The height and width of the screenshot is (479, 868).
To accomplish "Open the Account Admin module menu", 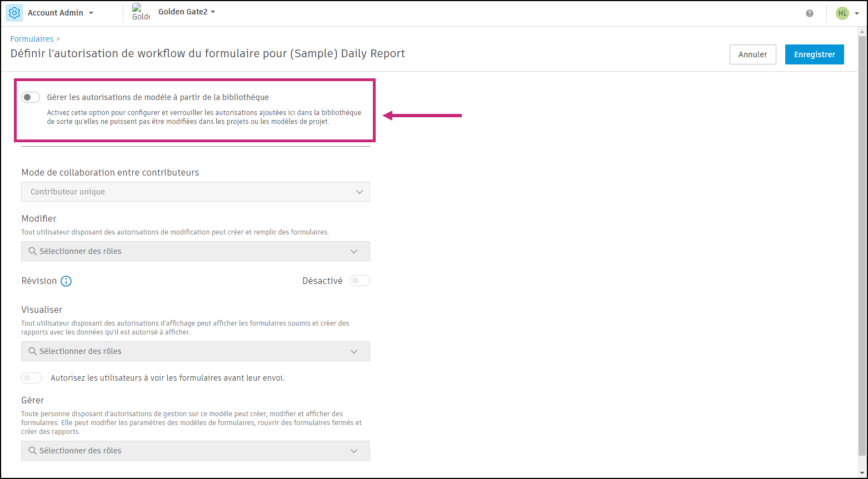I will point(61,13).
